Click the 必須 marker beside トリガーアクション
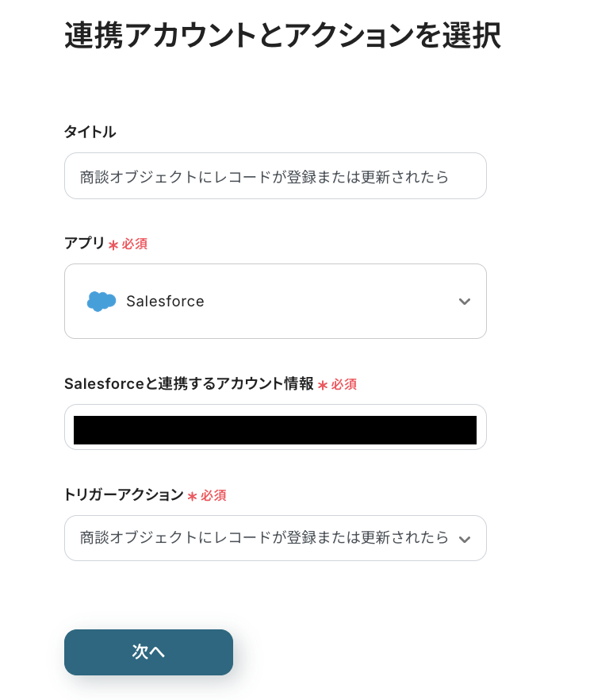The height and width of the screenshot is (700, 590). [x=213, y=495]
